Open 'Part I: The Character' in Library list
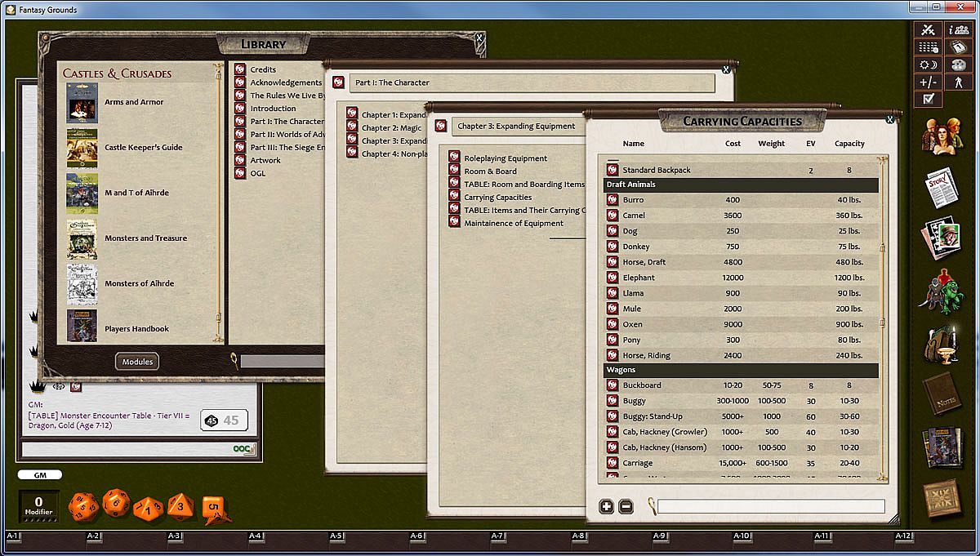980x556 pixels. tap(287, 122)
